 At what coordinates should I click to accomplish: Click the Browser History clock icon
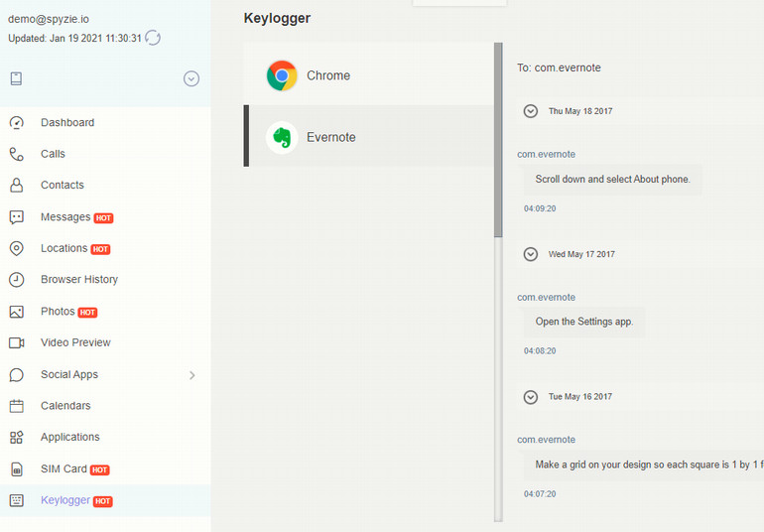tap(17, 280)
